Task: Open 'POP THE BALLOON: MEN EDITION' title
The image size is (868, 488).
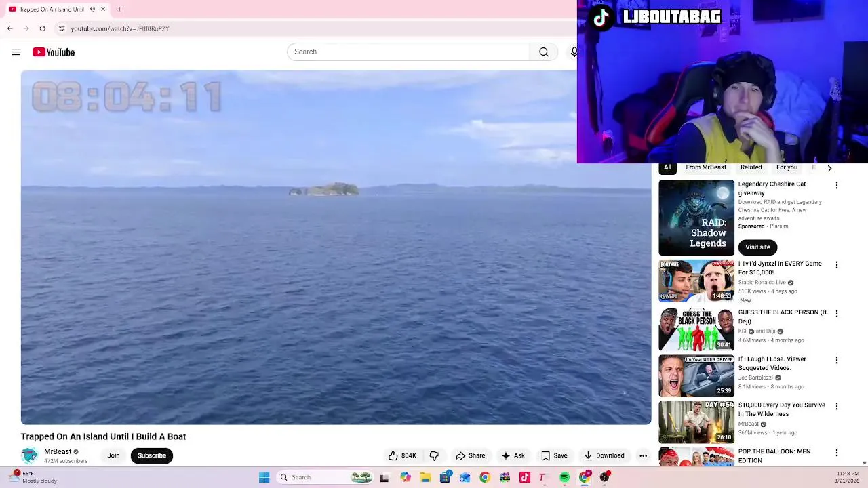Action: coord(774,456)
